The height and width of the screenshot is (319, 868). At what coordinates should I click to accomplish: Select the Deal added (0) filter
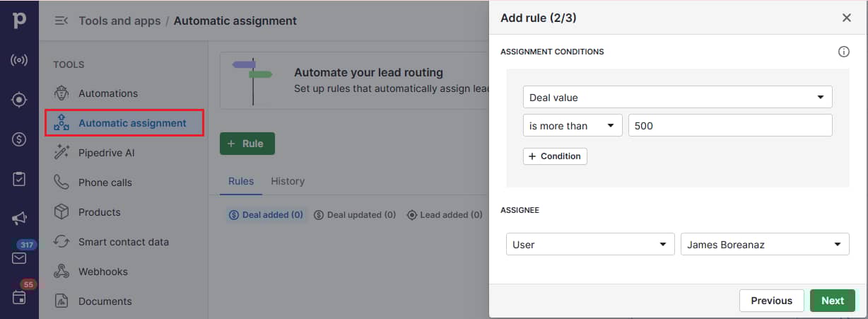click(266, 214)
